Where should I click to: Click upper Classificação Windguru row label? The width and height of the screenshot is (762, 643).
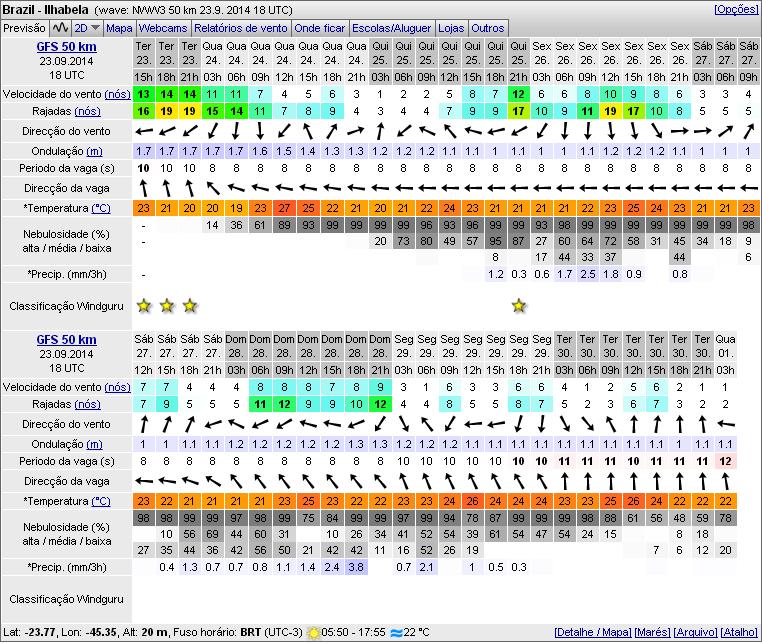tap(67, 306)
